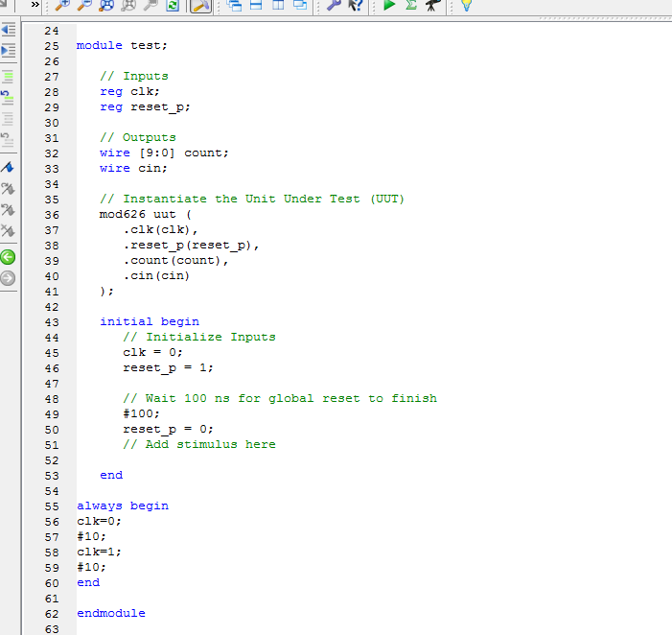Screen dimensions: 672x635
Task: Click the Decrease Indent side icon
Action: coord(8,30)
